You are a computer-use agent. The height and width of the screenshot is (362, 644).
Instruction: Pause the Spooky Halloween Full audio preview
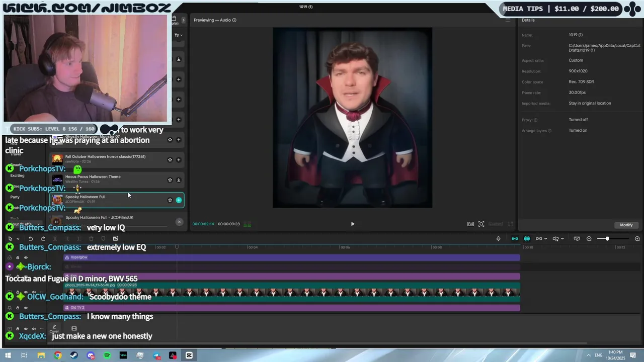(x=56, y=222)
